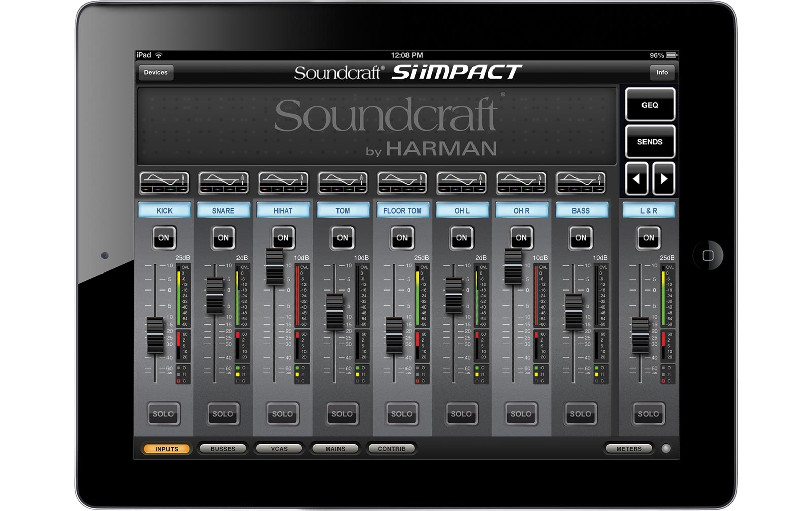Tap the battery indicator in status bar

point(671,55)
